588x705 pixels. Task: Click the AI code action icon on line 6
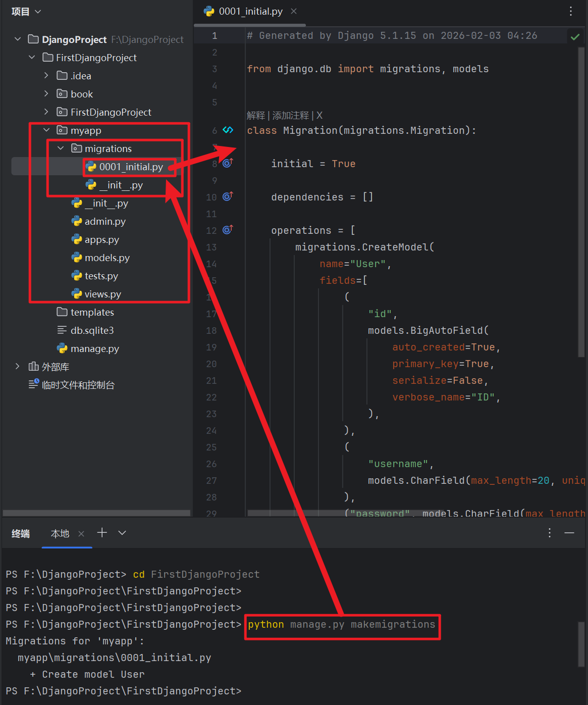[x=228, y=130]
